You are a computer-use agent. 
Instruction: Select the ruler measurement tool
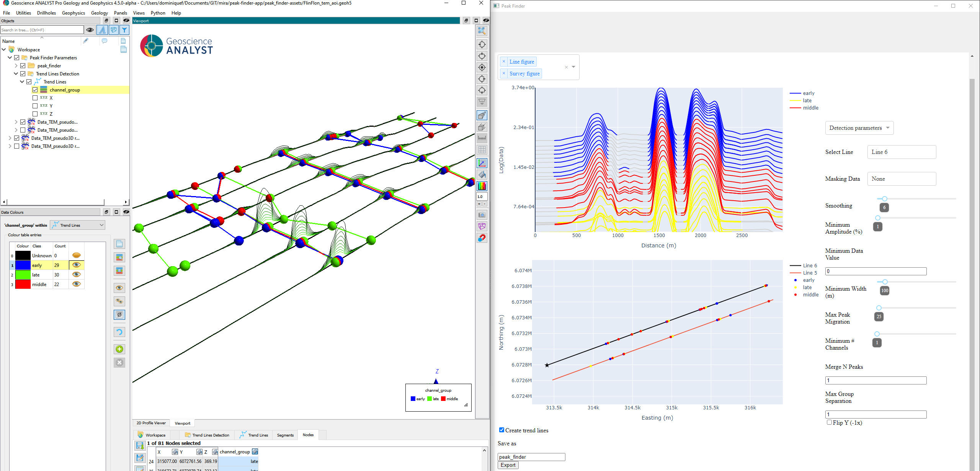pyautogui.click(x=482, y=138)
